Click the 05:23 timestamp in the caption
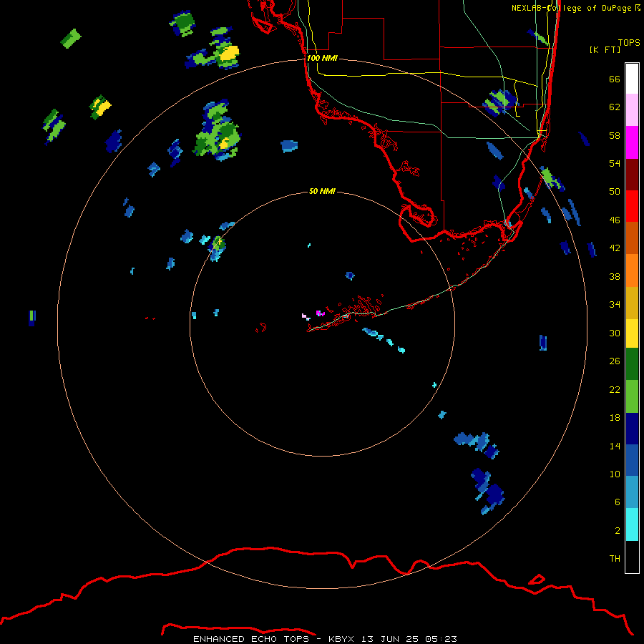 [x=441, y=639]
